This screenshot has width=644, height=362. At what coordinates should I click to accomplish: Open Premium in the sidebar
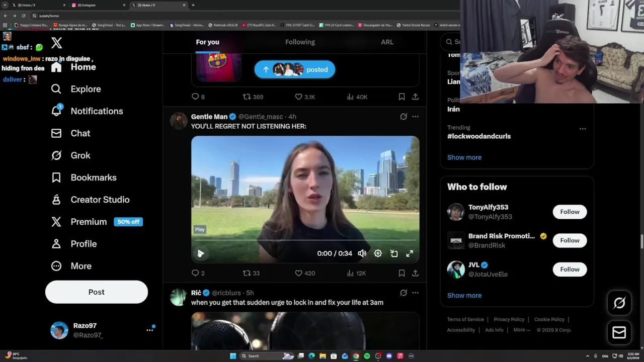coord(97,222)
